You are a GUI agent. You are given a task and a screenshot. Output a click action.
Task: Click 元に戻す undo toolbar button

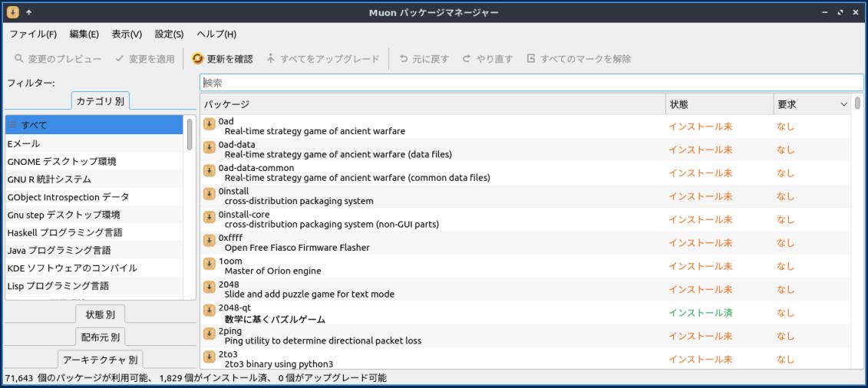424,58
